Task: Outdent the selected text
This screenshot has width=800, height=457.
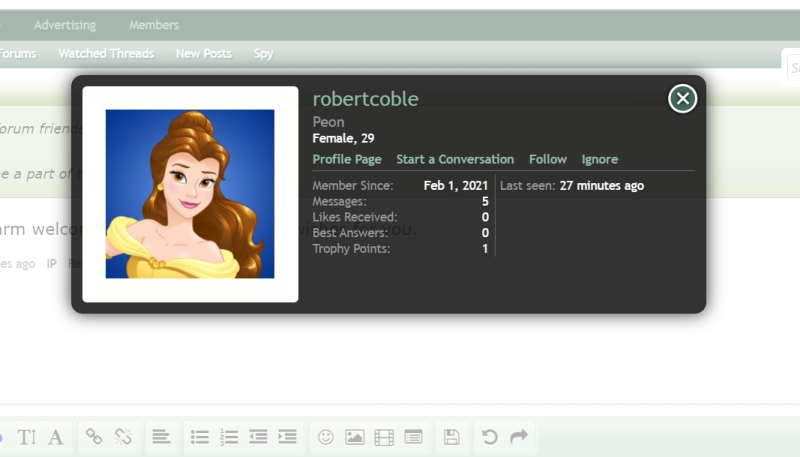Action: tap(258, 437)
